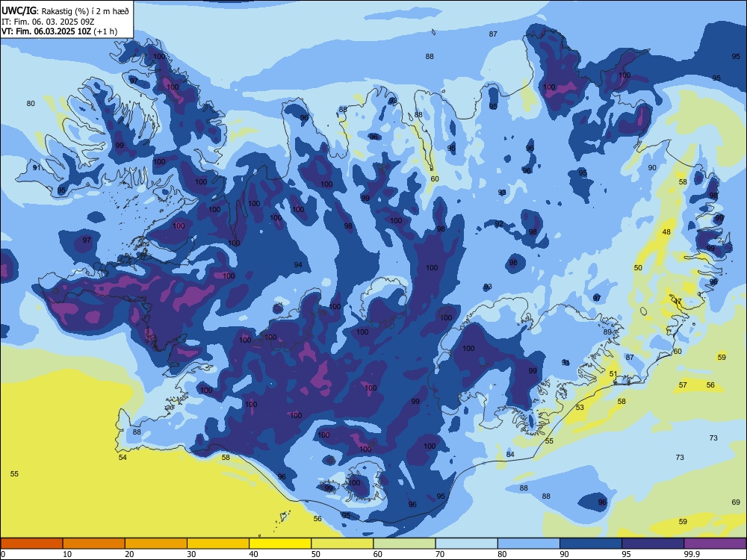The height and width of the screenshot is (560, 747).
Task: Click the legend tick label '0'
Action: pos(3,554)
